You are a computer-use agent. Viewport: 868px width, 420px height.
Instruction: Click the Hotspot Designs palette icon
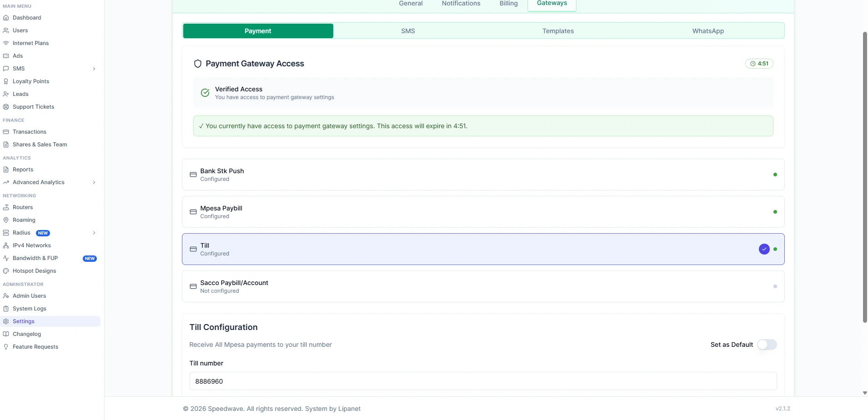[x=6, y=271]
